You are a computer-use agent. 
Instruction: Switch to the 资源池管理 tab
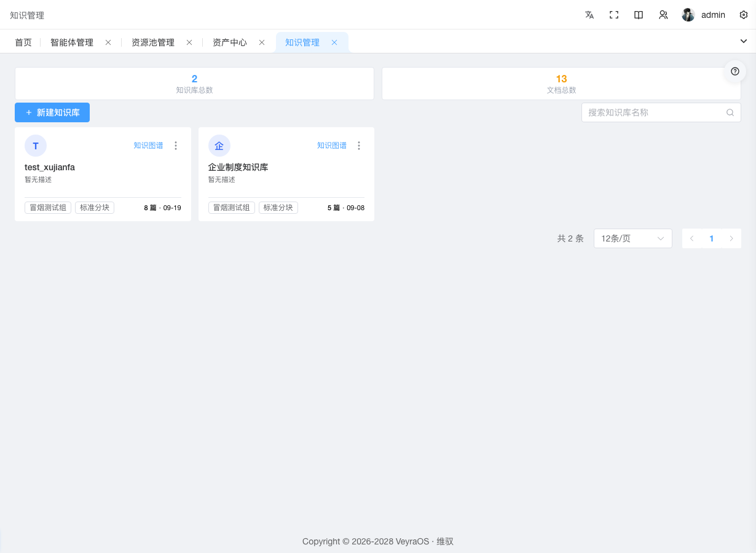(153, 42)
